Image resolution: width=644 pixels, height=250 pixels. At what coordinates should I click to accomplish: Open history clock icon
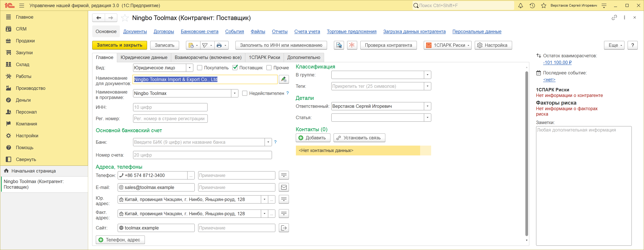click(x=532, y=5)
